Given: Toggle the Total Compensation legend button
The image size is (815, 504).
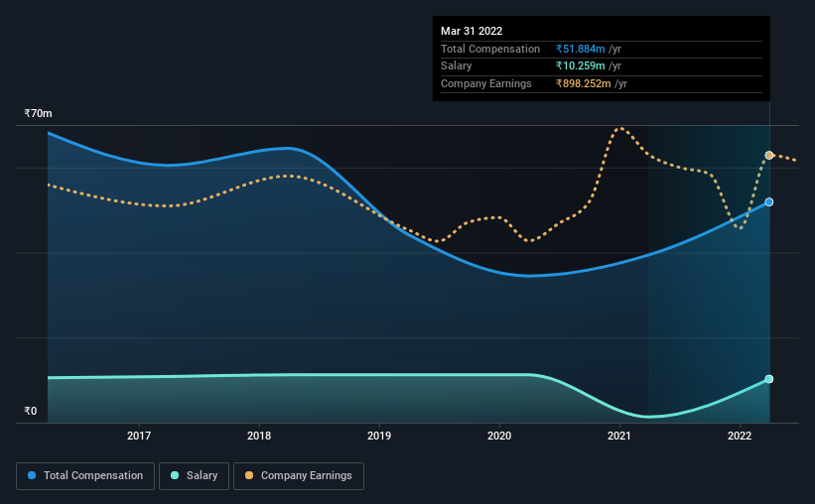Looking at the screenshot, I should [85, 476].
